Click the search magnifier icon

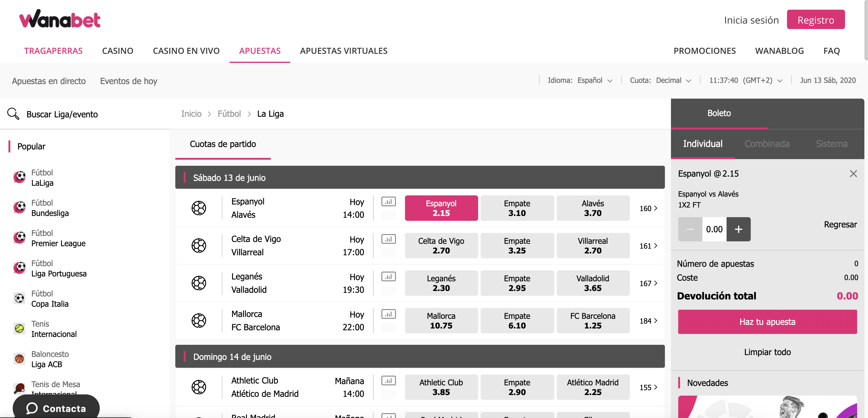point(13,114)
